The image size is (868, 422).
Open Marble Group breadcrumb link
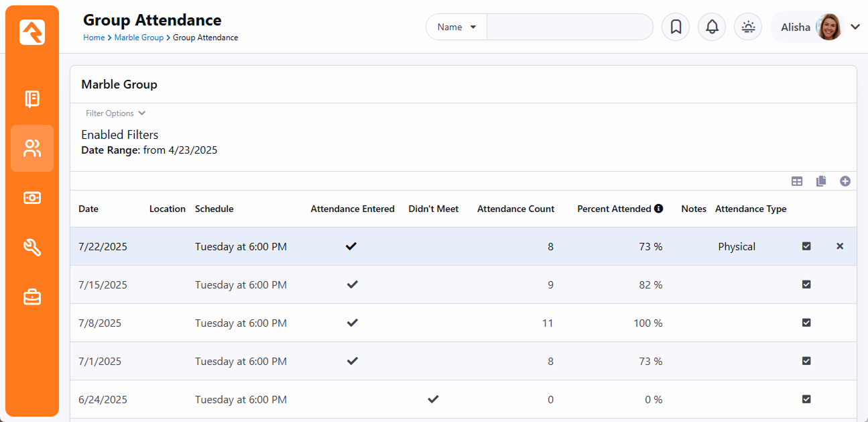pyautogui.click(x=139, y=38)
